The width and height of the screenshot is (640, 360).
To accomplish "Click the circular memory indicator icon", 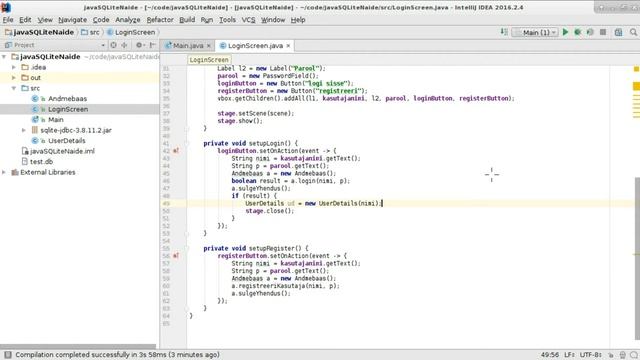I will 634,355.
